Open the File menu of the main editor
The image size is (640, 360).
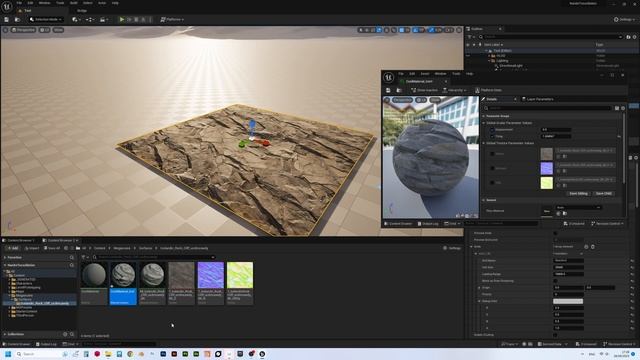tap(19, 3)
